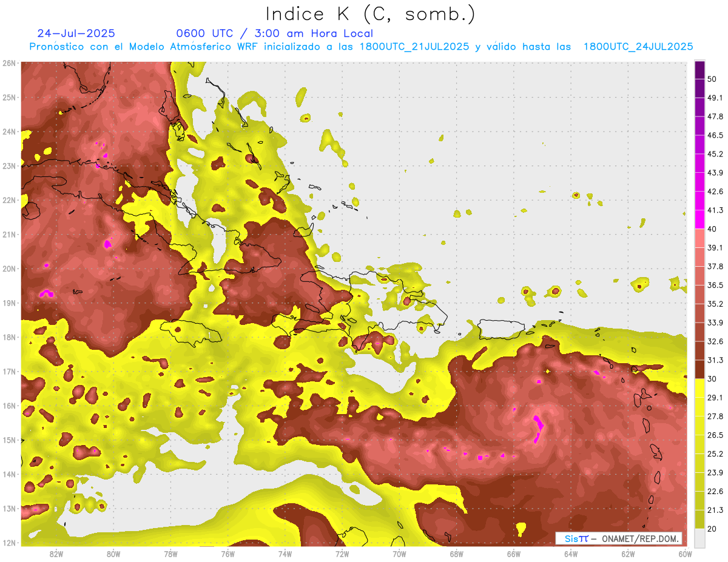Image resolution: width=728 pixels, height=562 pixels.
Task: Click the '72W' longitude label
Action: [x=342, y=554]
